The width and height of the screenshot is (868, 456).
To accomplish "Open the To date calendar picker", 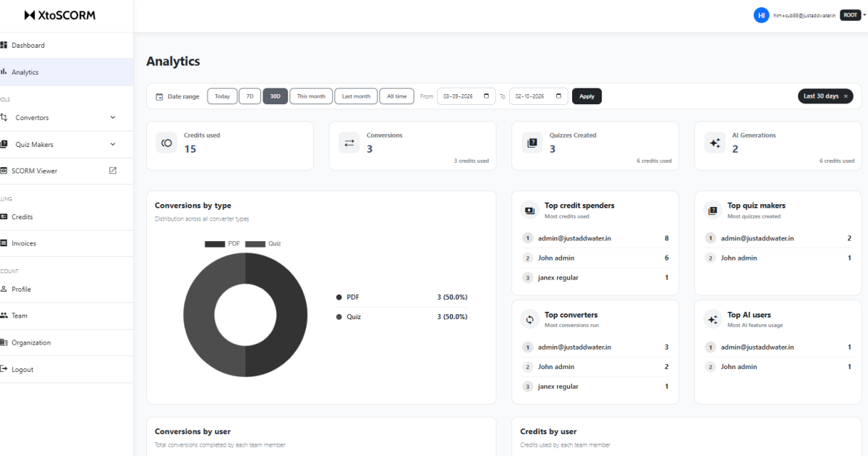I will [x=559, y=96].
